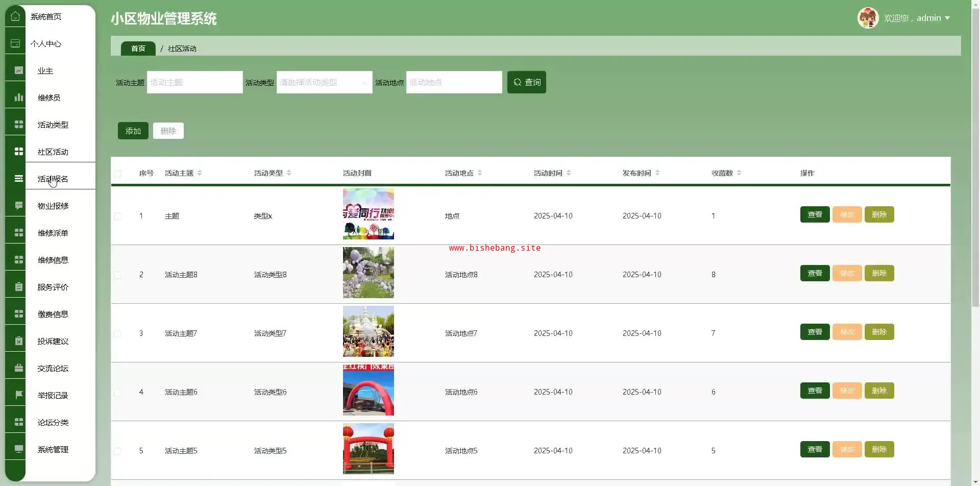980x486 pixels.
Task: Click the green 添加 button
Action: coord(133,131)
